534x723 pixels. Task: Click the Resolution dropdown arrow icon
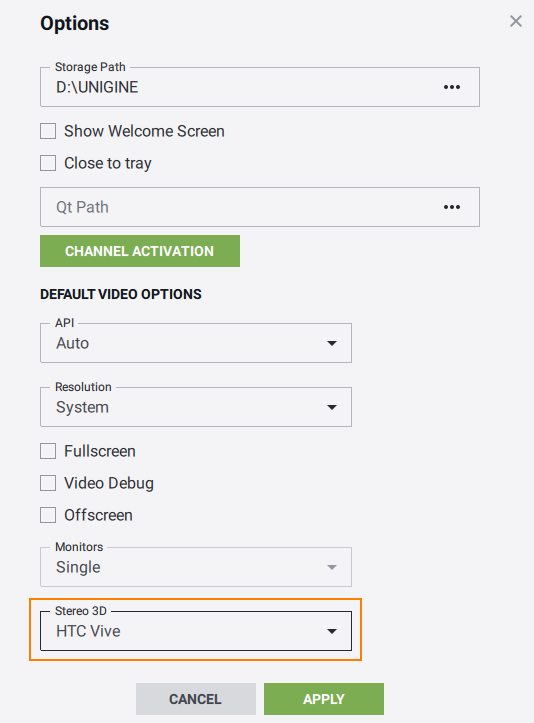tap(332, 407)
